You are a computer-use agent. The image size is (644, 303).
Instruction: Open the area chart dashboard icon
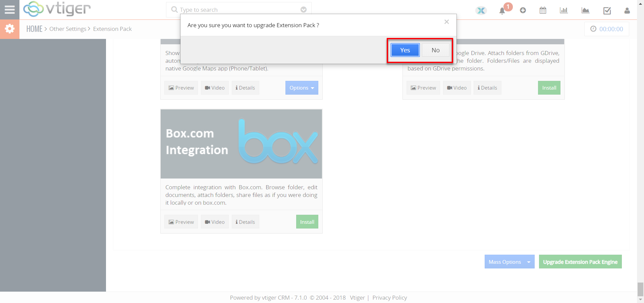(585, 10)
